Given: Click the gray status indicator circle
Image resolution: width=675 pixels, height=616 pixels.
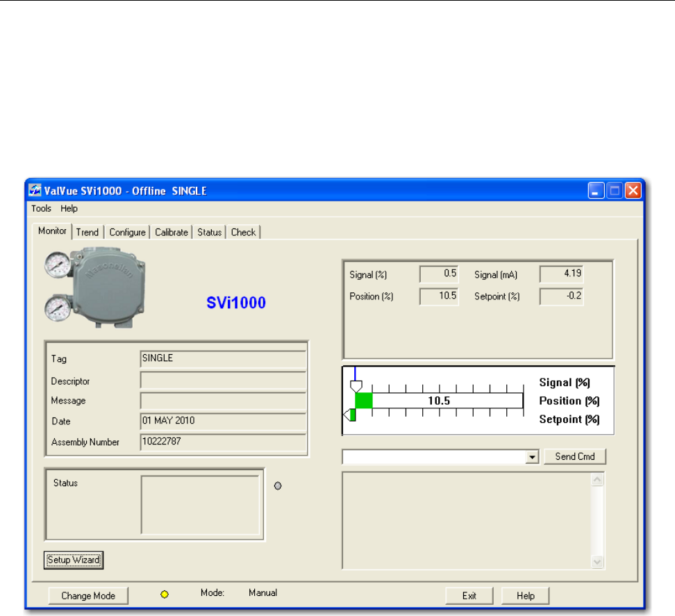Looking at the screenshot, I should pos(278,486).
